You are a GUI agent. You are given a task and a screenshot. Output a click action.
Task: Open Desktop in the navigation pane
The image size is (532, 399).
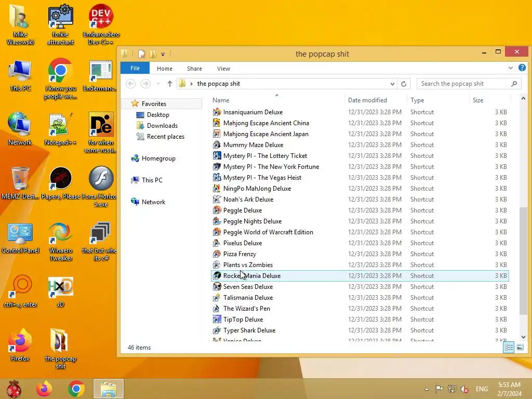[x=158, y=115]
